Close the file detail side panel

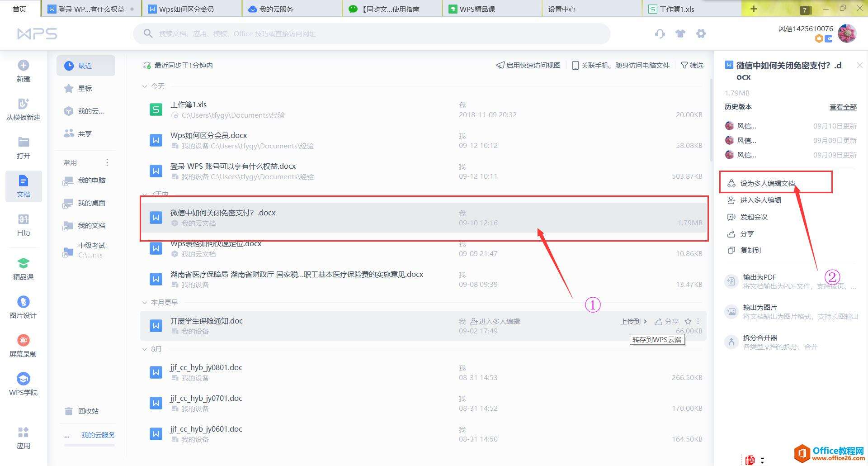pyautogui.click(x=860, y=65)
